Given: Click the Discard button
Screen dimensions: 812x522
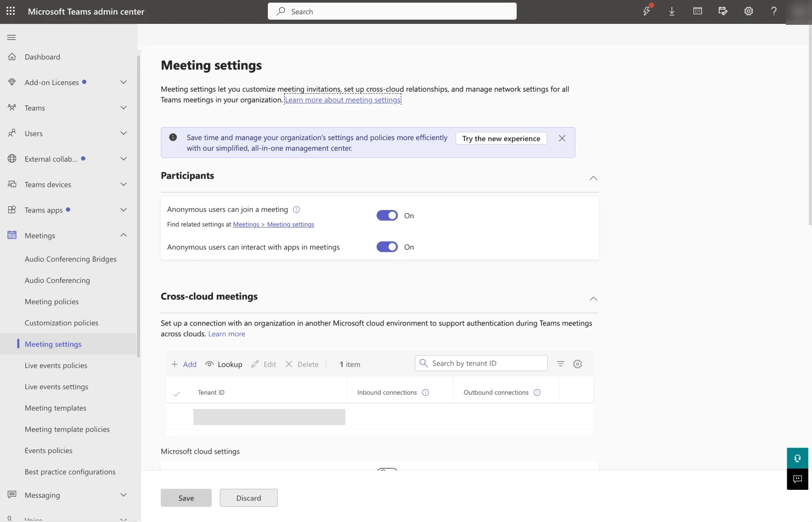Looking at the screenshot, I should (248, 498).
